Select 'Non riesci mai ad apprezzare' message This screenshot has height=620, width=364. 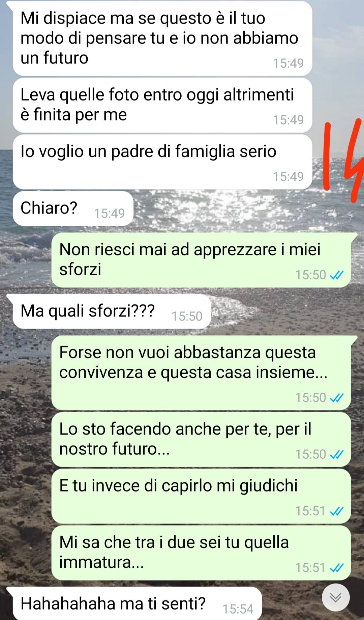201,260
